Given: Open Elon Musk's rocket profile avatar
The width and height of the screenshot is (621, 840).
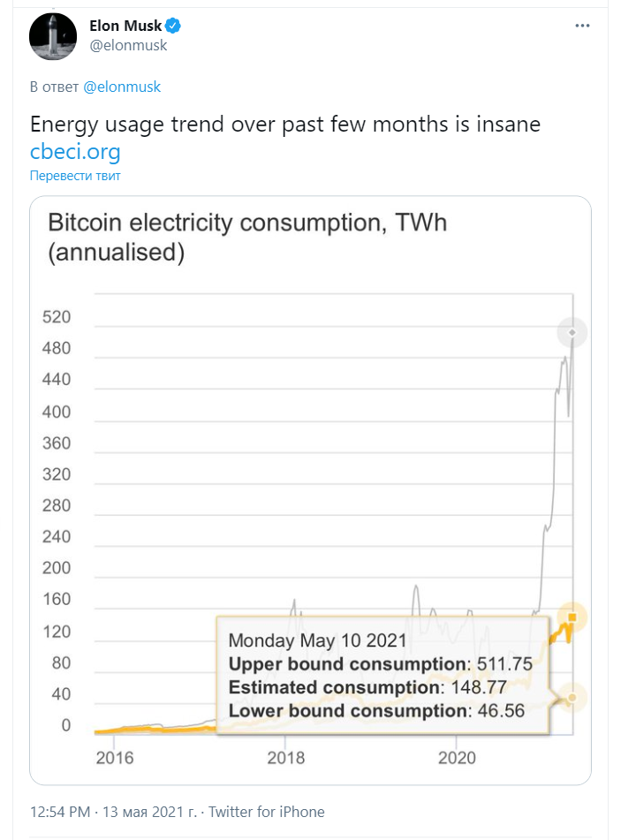Looking at the screenshot, I should click(52, 35).
